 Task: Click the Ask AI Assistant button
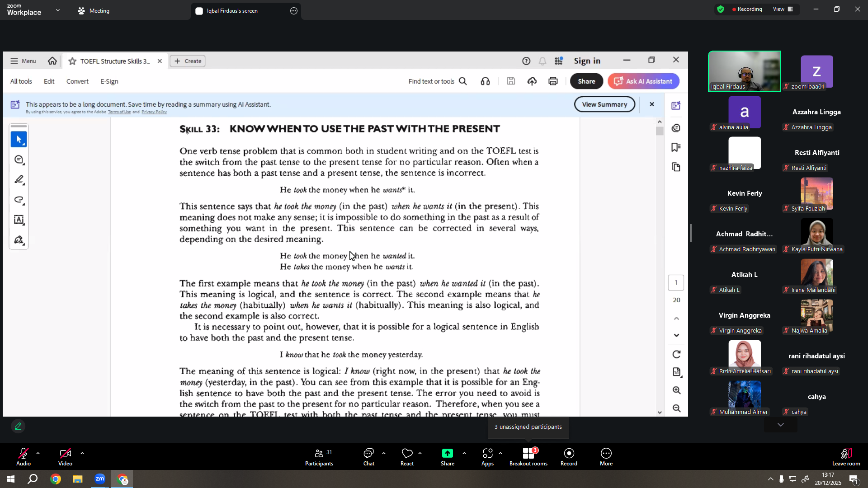[643, 81]
